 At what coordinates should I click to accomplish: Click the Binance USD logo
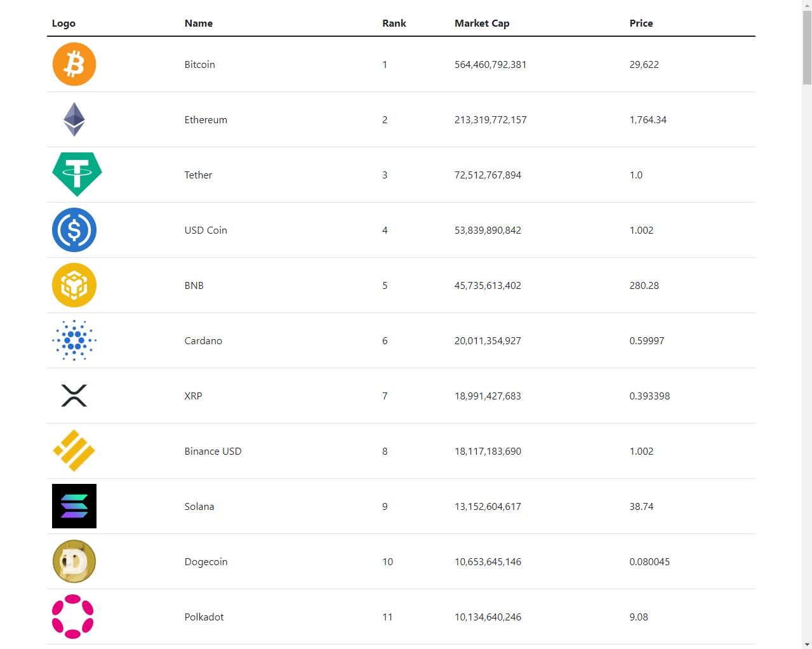74,451
